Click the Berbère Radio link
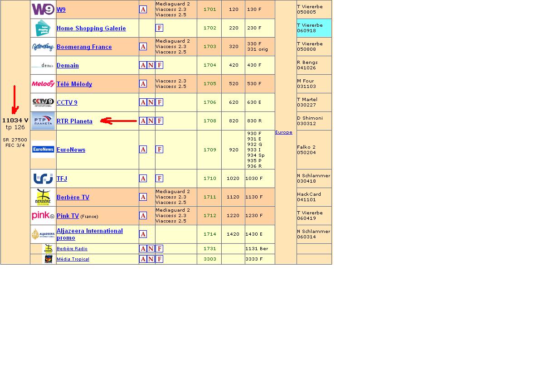 (x=72, y=249)
